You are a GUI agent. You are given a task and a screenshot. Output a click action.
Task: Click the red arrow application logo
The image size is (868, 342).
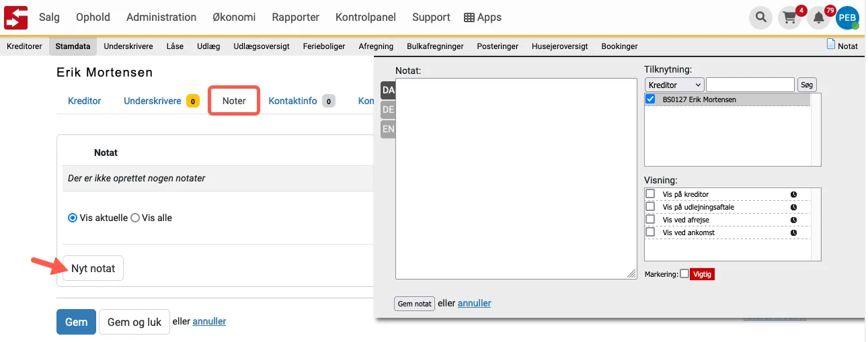[x=15, y=17]
